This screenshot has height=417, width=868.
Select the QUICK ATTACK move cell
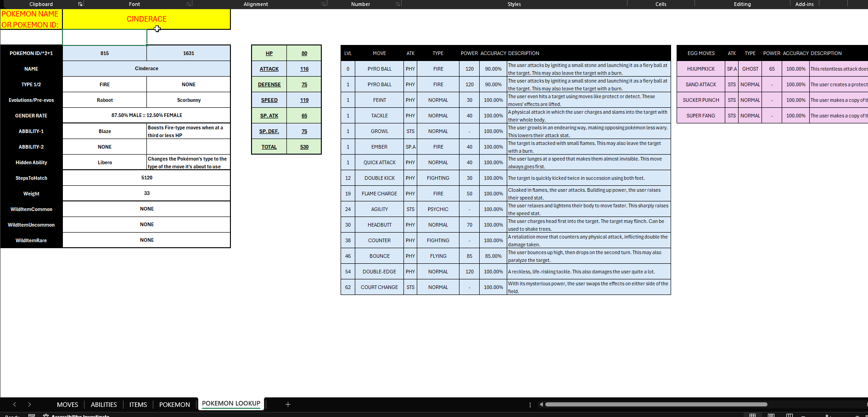point(379,162)
